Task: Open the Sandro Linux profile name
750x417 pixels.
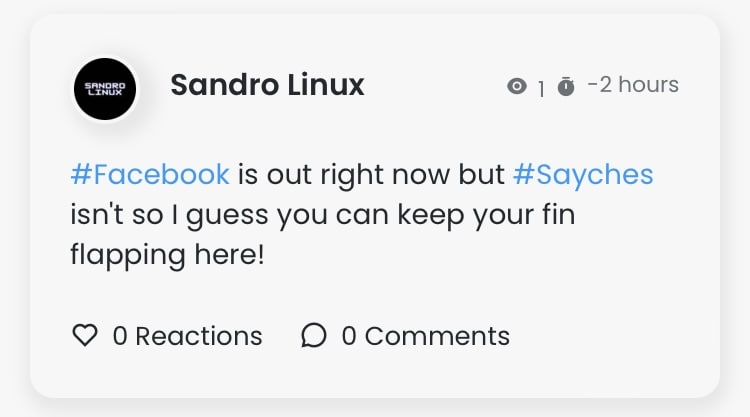Action: (267, 86)
